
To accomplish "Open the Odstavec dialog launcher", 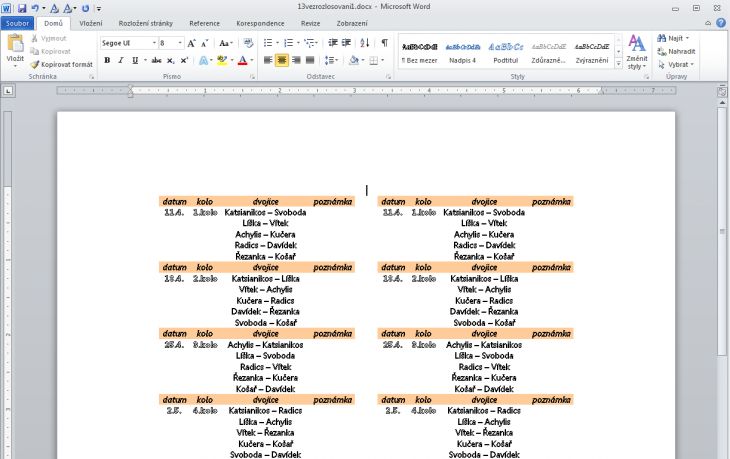I will click(x=388, y=77).
